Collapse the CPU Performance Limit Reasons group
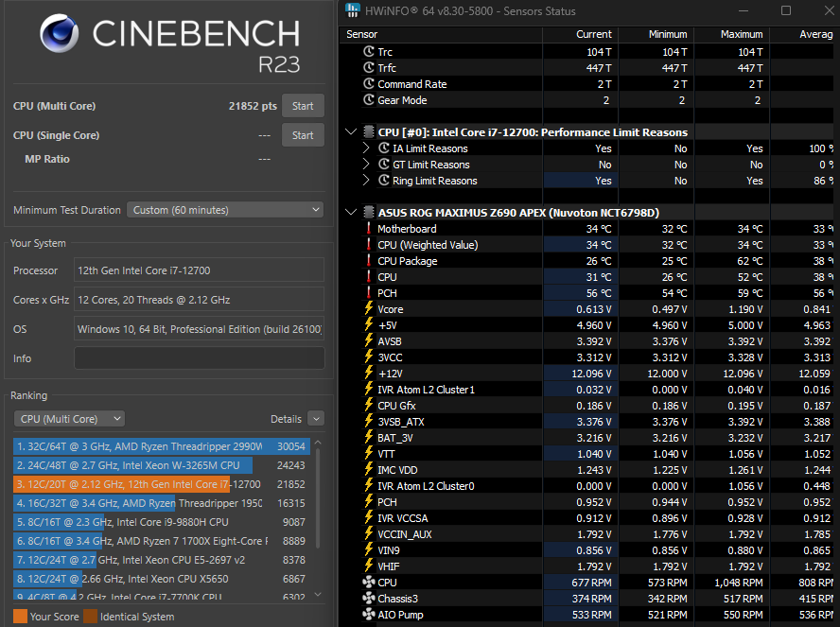The width and height of the screenshot is (840, 627). [351, 131]
